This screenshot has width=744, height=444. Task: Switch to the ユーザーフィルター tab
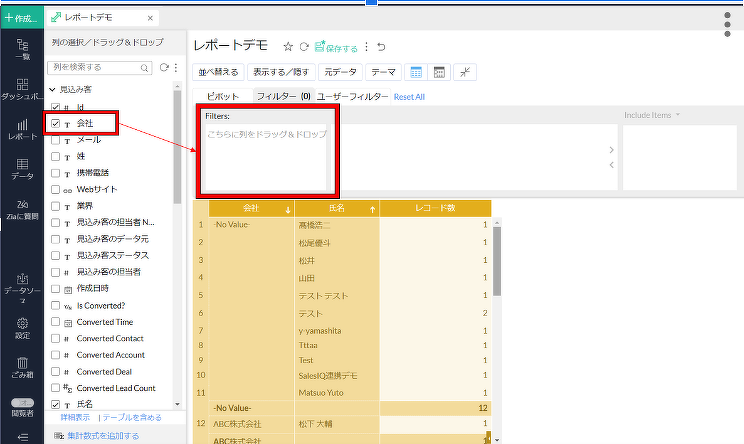[352, 97]
